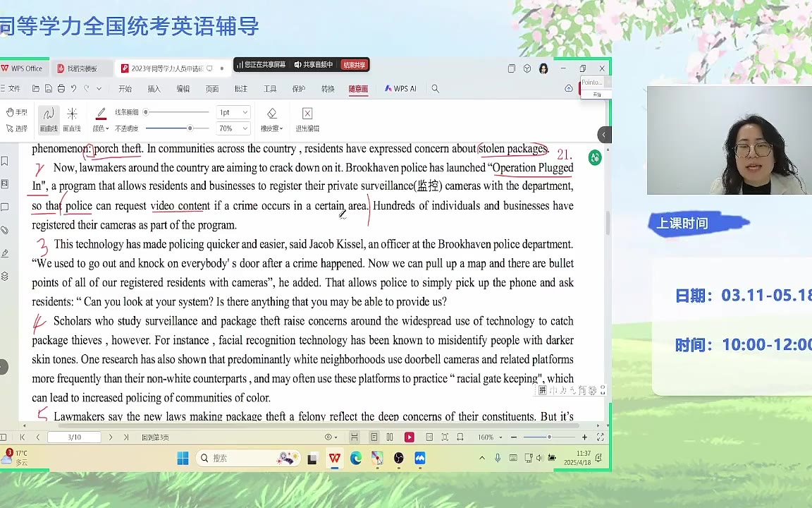Open the eye-protection view mode dropdown
This screenshot has width=812, height=508.
331,437
